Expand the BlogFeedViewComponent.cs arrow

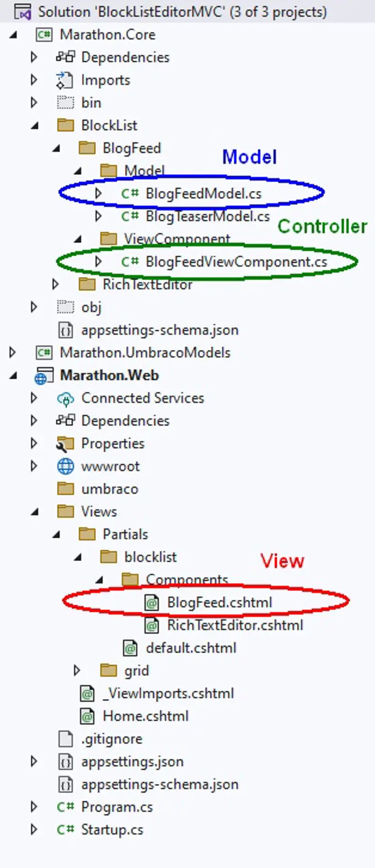click(x=98, y=262)
